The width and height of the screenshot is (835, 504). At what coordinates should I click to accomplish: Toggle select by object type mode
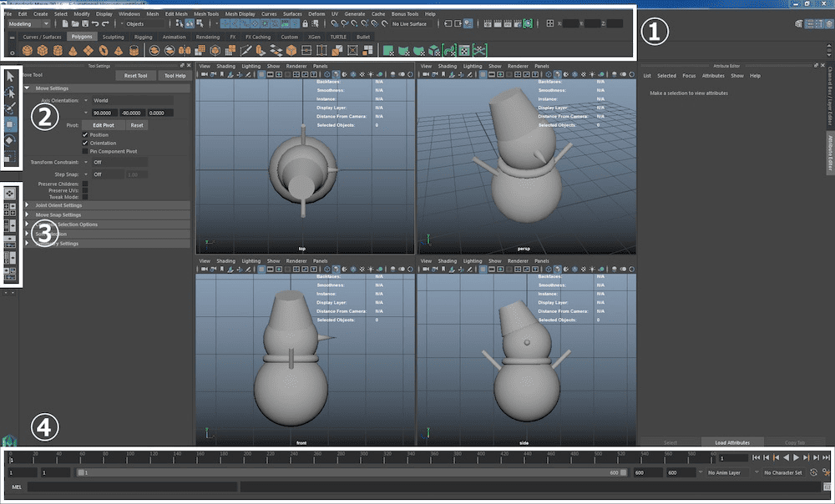190,23
